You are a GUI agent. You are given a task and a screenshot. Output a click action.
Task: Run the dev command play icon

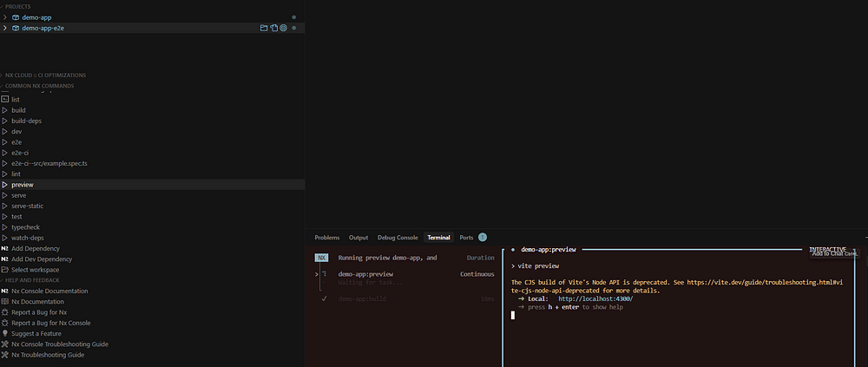(5, 132)
